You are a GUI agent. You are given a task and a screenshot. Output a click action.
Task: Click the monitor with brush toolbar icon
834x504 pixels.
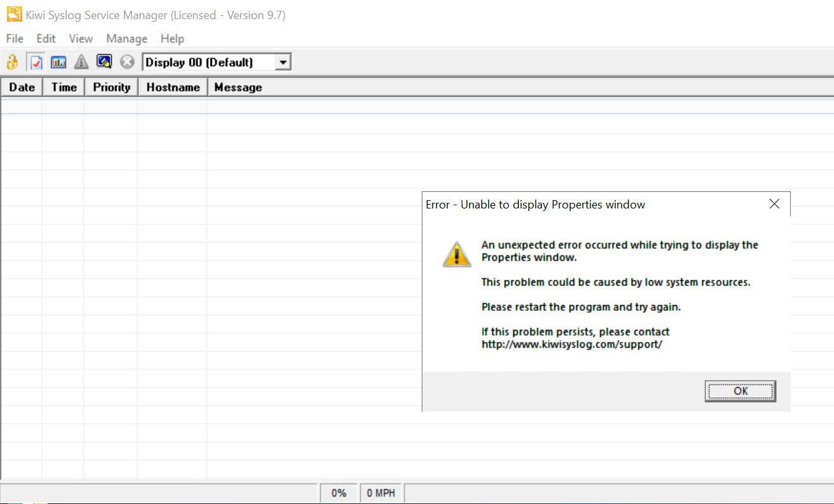click(104, 62)
